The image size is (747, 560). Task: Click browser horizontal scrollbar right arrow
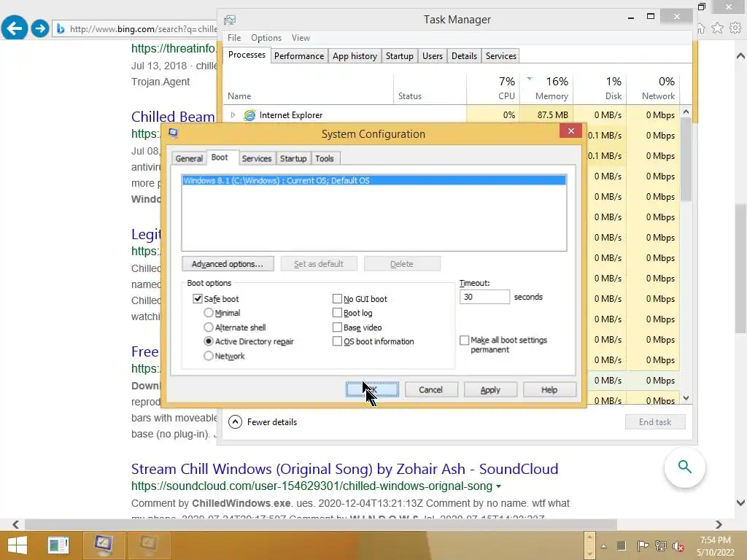719,524
